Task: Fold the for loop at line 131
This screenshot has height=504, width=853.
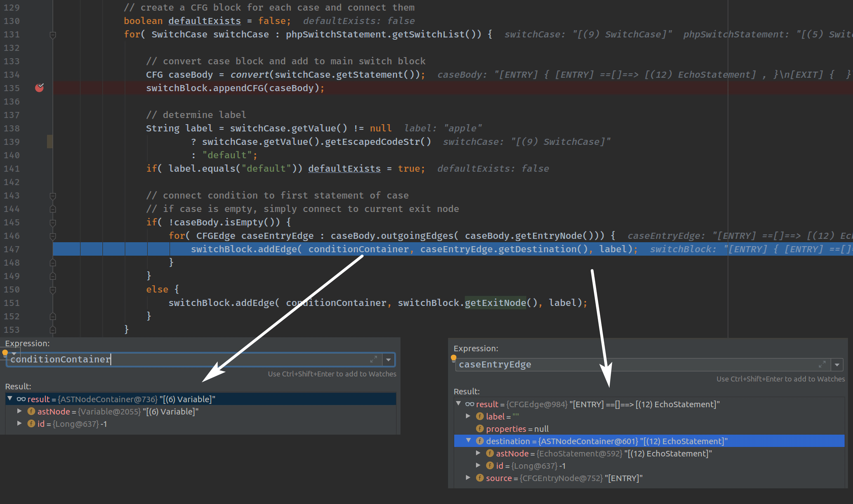Action: [53, 35]
